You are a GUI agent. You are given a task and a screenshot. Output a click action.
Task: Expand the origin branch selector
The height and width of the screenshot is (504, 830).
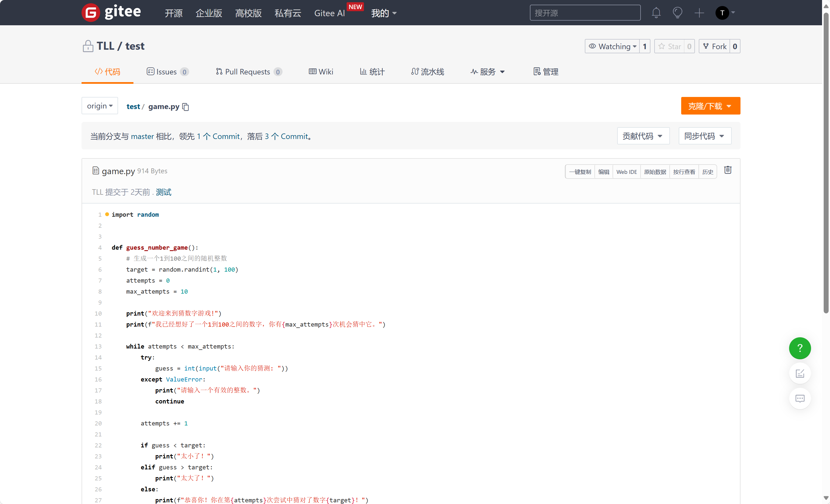coord(100,106)
